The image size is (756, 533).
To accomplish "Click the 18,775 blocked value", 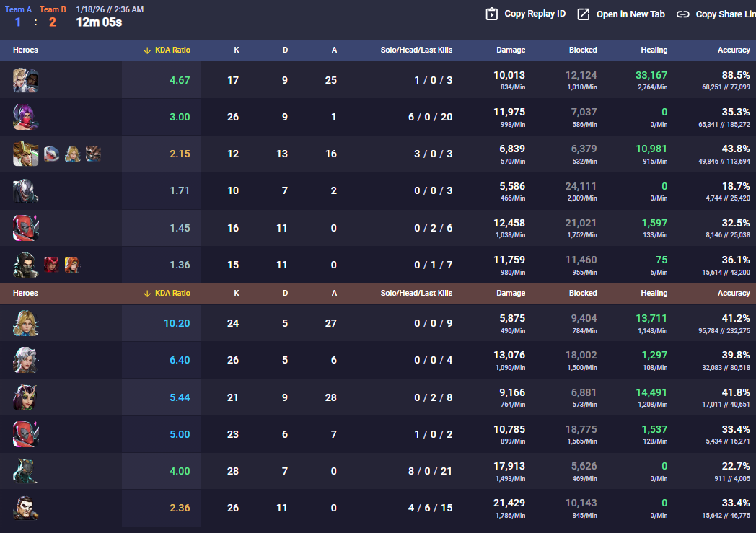I will point(581,429).
